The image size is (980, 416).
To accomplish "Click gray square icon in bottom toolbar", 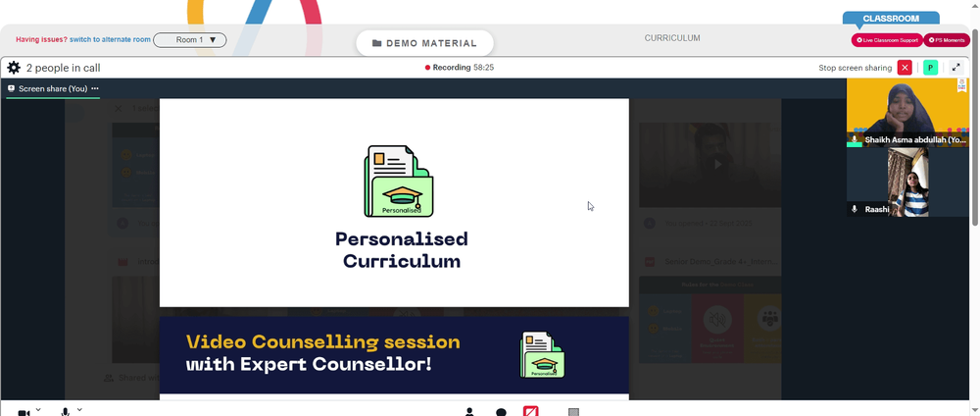I will pos(573,412).
